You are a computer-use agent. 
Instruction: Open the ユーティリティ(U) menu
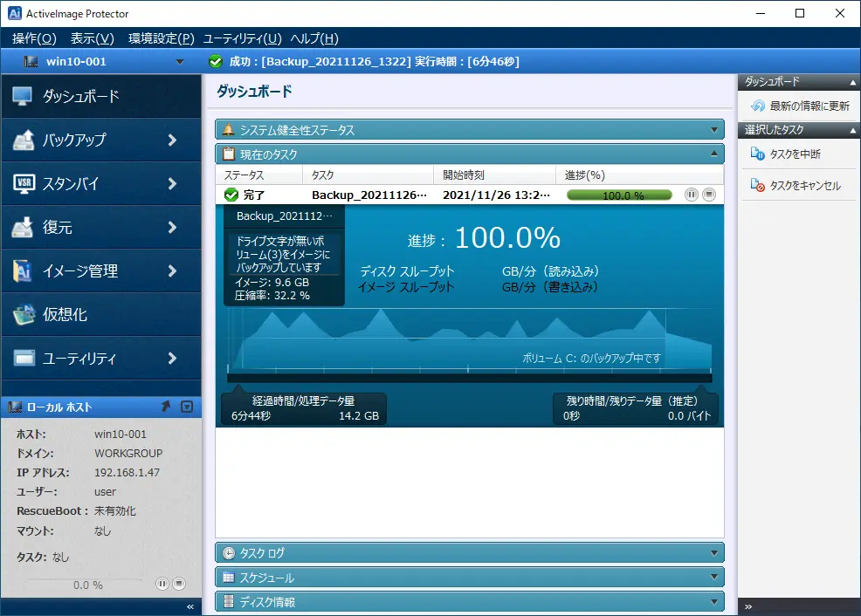point(242,38)
